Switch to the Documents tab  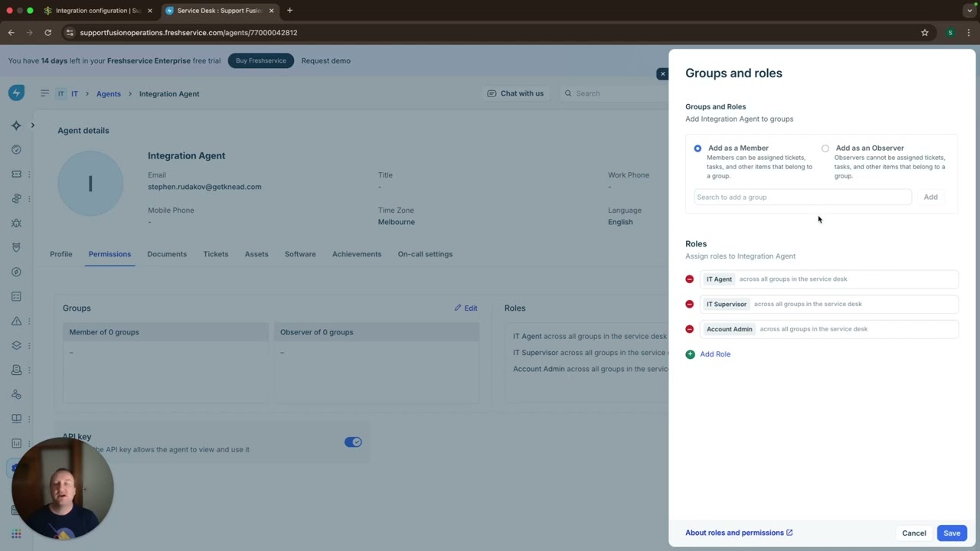click(x=167, y=254)
